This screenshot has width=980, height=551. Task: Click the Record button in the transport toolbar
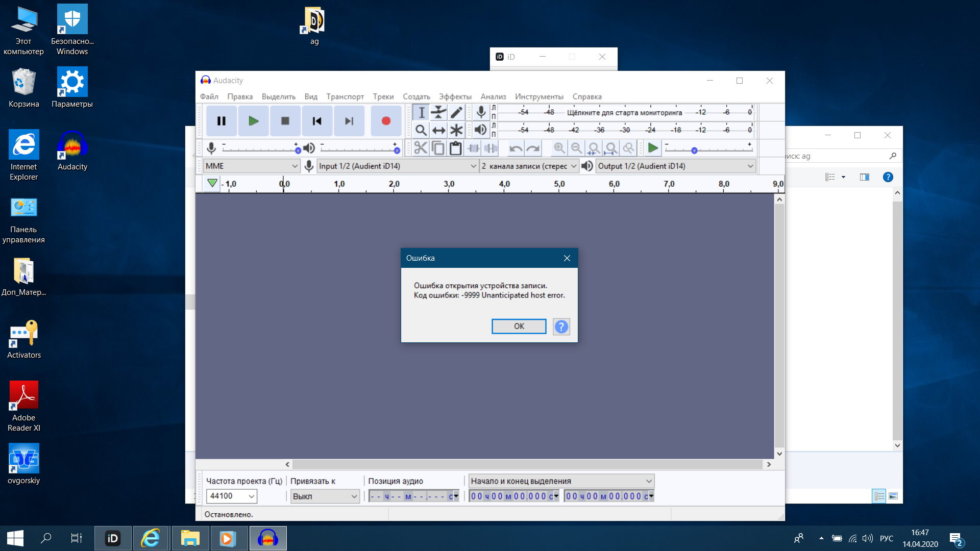(386, 121)
